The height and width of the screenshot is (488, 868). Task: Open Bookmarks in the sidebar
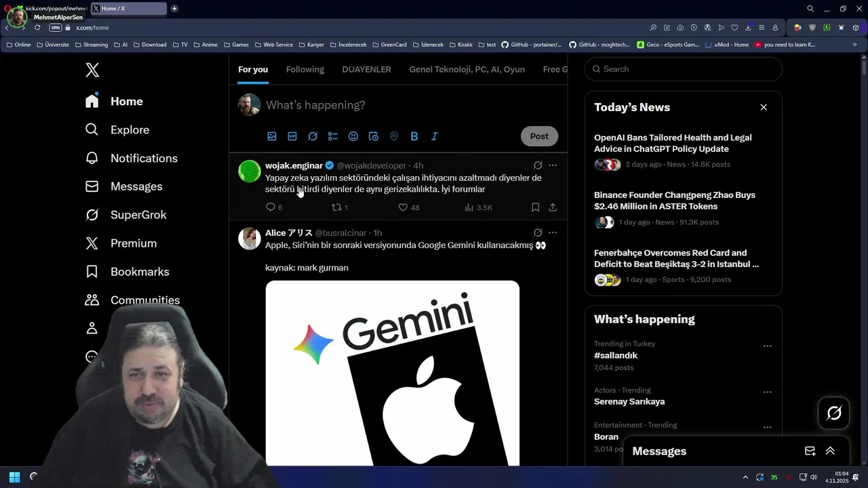pos(127,272)
